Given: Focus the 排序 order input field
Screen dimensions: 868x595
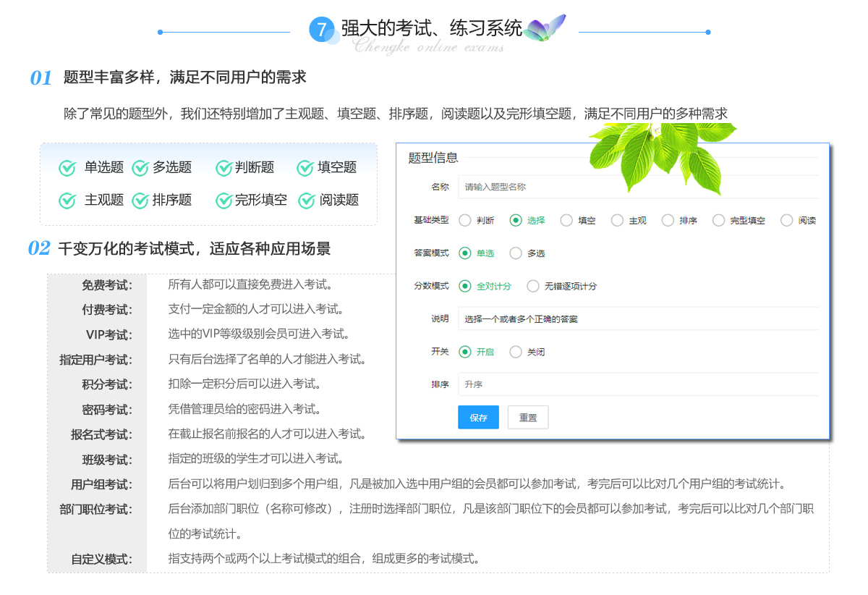Looking at the screenshot, I should (638, 384).
